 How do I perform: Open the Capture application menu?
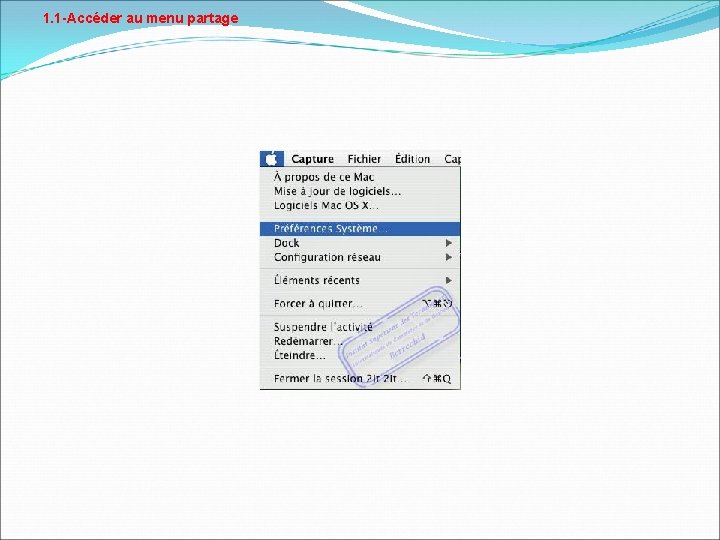tap(312, 159)
